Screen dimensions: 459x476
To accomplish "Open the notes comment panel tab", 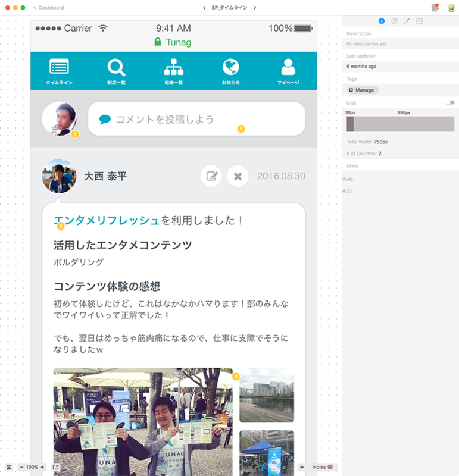I will tap(419, 21).
